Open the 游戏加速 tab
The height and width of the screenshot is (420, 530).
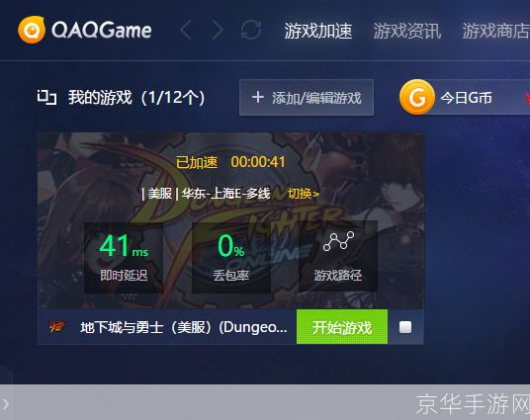[x=318, y=31]
